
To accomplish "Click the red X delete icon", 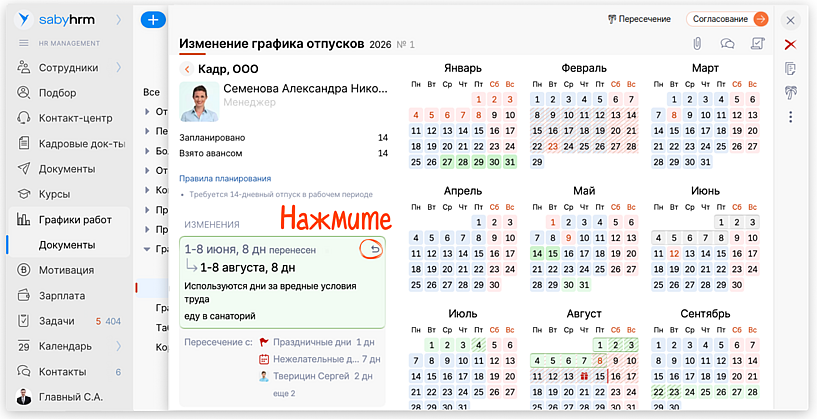I will 790,44.
